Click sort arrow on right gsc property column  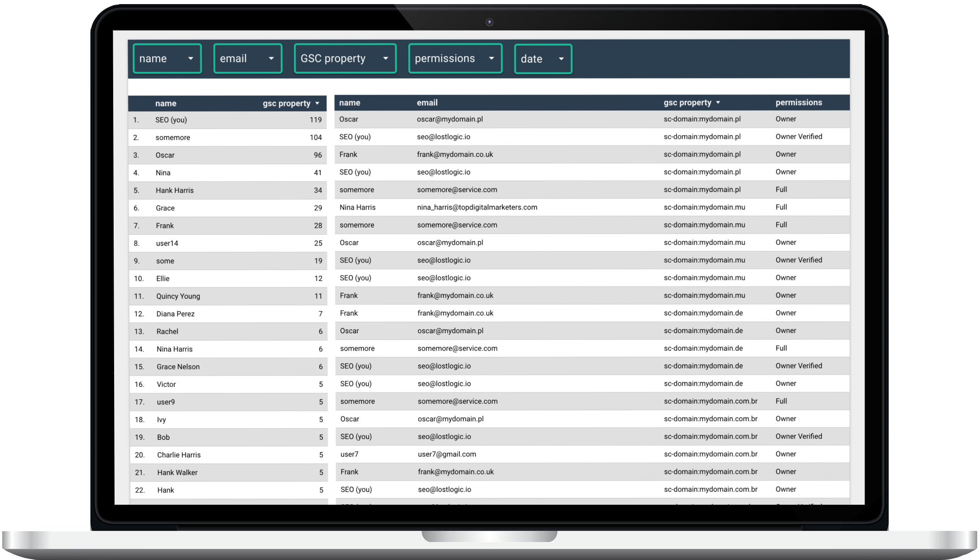(718, 103)
